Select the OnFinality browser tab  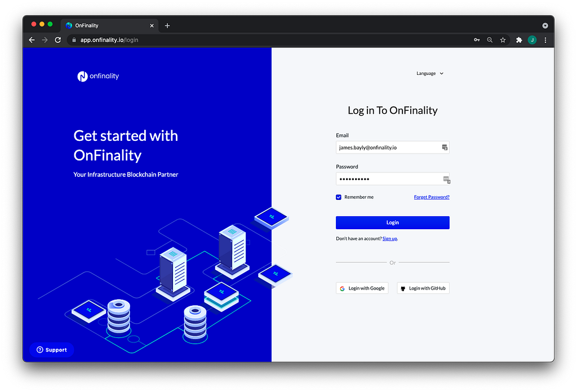(x=109, y=26)
